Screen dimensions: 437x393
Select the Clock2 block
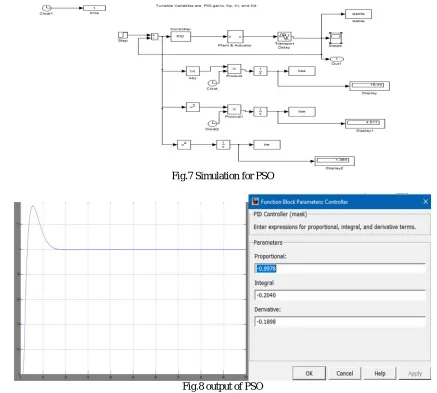coord(212,124)
